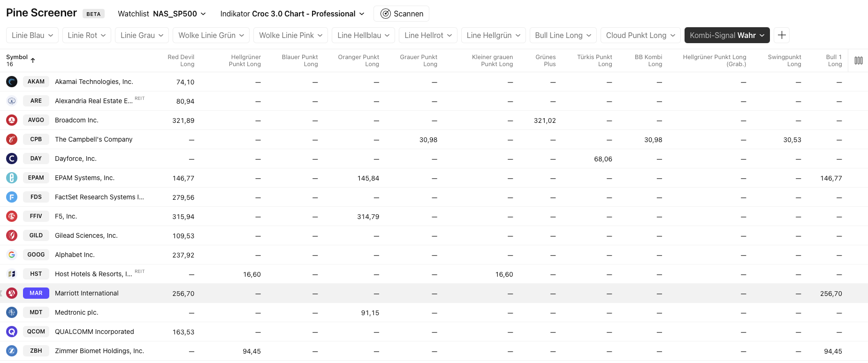Click the QUALCOMM logo icon
Viewport: 868px width, 363px height.
pos(12,332)
